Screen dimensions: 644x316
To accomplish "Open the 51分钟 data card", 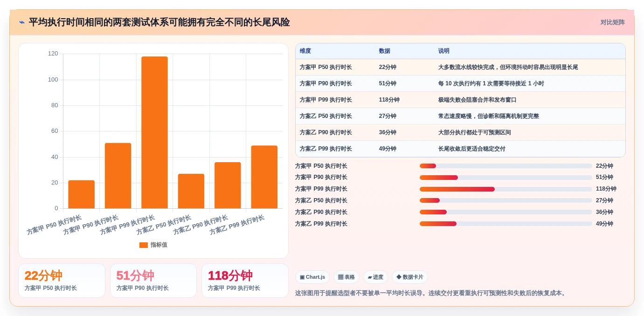I will tap(153, 281).
